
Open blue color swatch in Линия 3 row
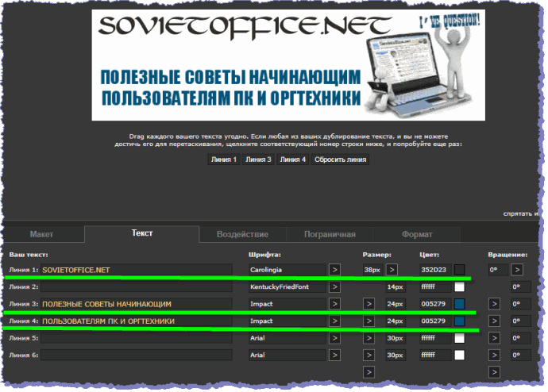point(459,304)
